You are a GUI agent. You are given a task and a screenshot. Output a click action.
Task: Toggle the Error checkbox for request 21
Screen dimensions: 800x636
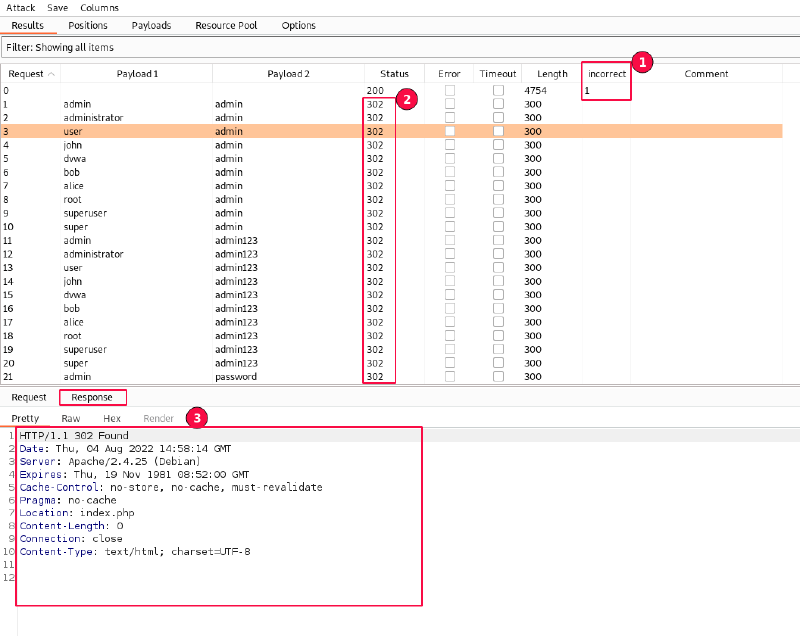[450, 377]
